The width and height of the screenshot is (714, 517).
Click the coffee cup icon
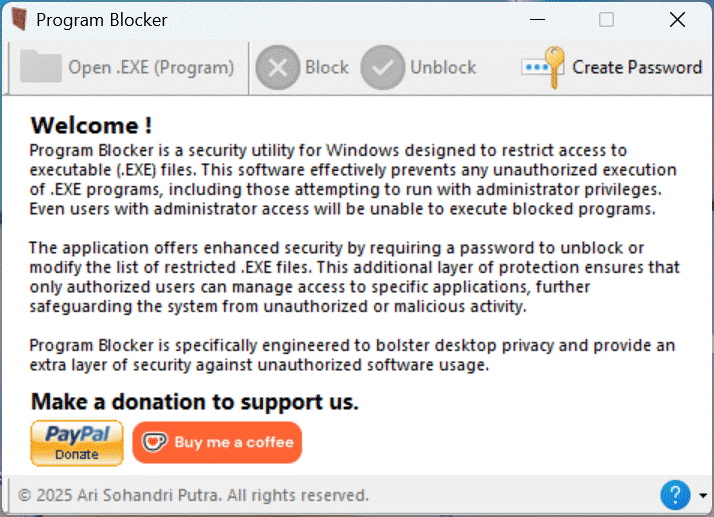click(154, 442)
